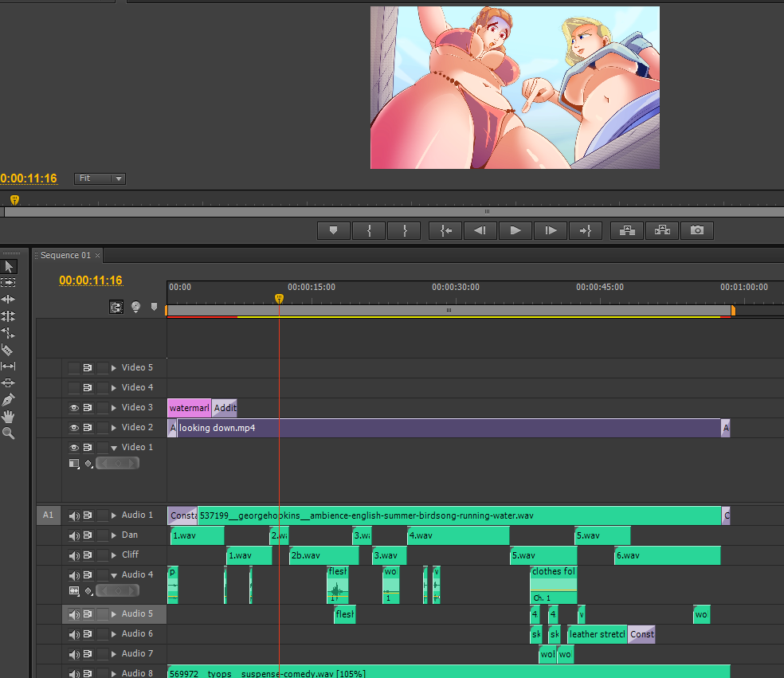Mute the Dan audio track
This screenshot has width=784, height=678.
point(74,535)
